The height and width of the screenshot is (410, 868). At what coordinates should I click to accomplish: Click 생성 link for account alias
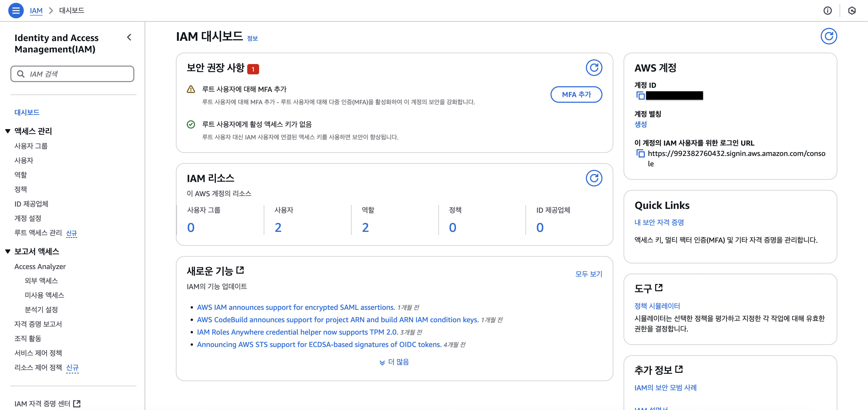pyautogui.click(x=640, y=124)
